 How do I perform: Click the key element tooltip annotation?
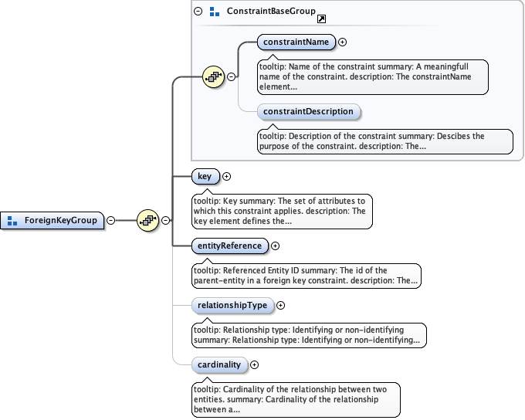click(x=282, y=211)
